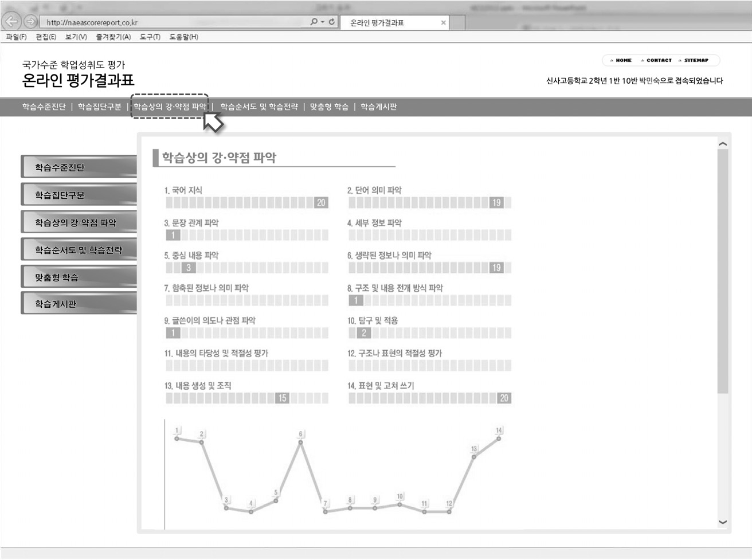Click graph point 9 on line chart
This screenshot has width=752, height=560.
coord(375,508)
